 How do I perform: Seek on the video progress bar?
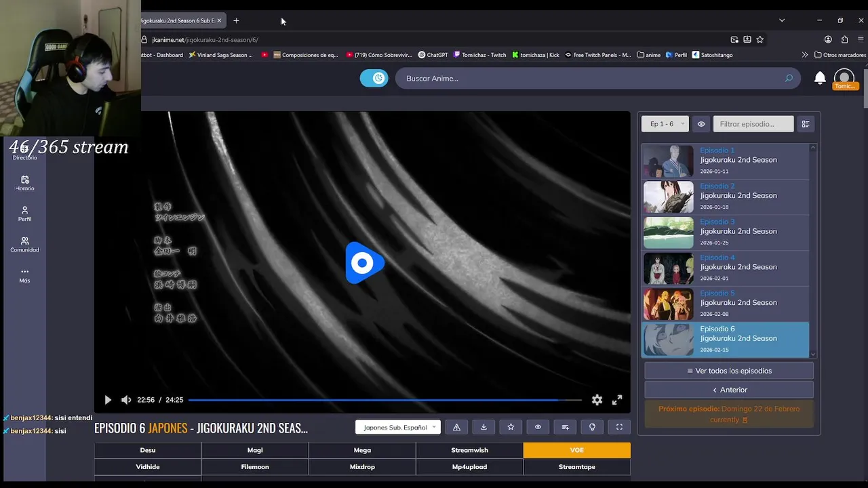coord(384,400)
